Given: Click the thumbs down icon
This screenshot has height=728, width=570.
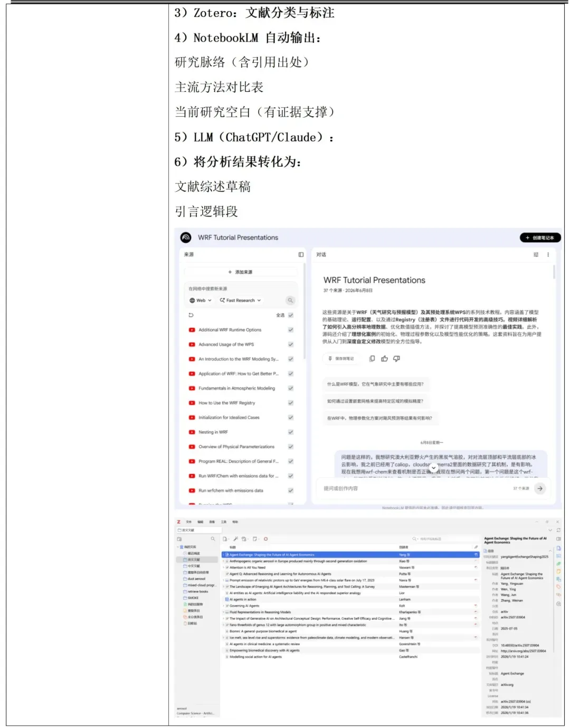Looking at the screenshot, I should coord(396,358).
